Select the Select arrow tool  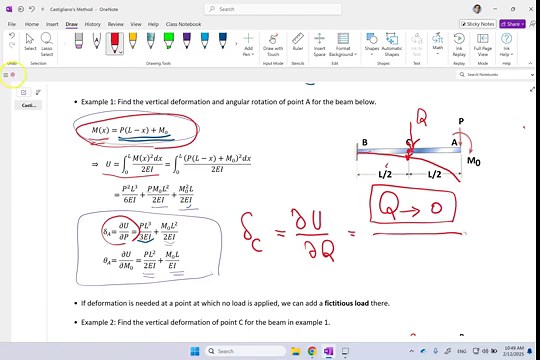click(30, 42)
